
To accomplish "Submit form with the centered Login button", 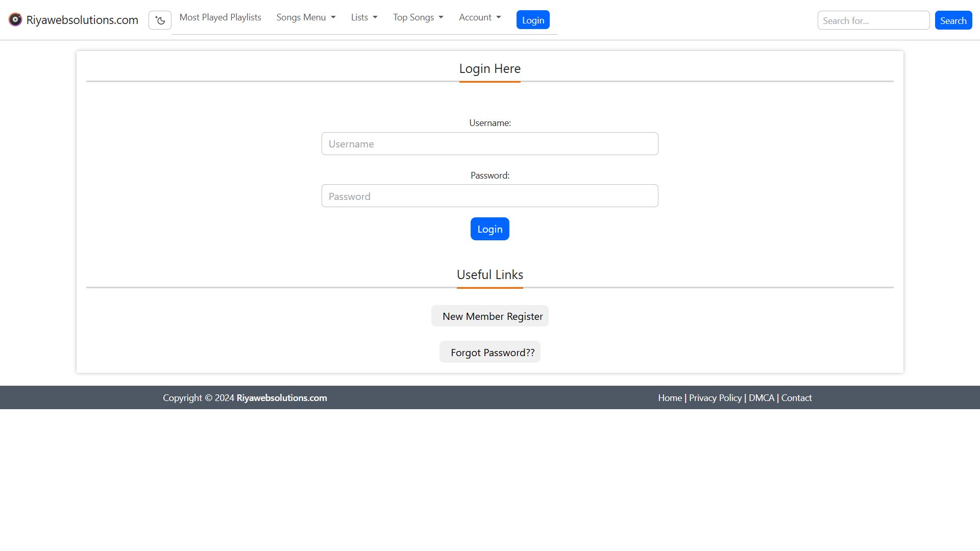I will 489,229.
